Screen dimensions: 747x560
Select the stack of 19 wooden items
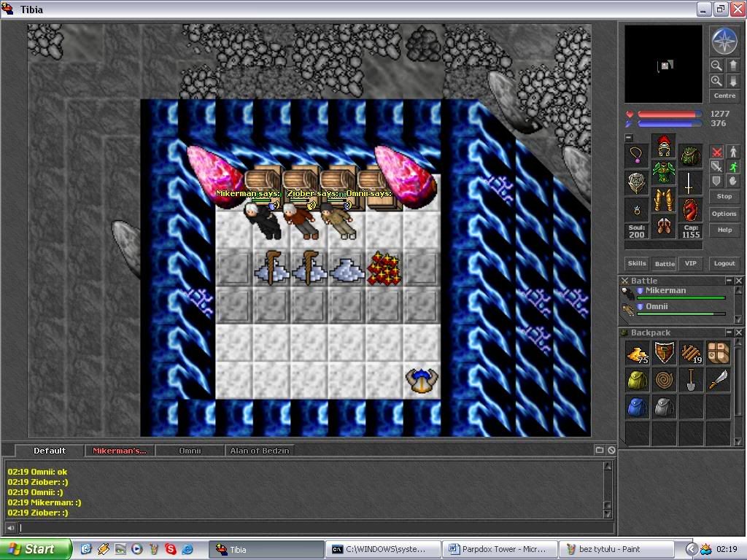[x=692, y=354]
